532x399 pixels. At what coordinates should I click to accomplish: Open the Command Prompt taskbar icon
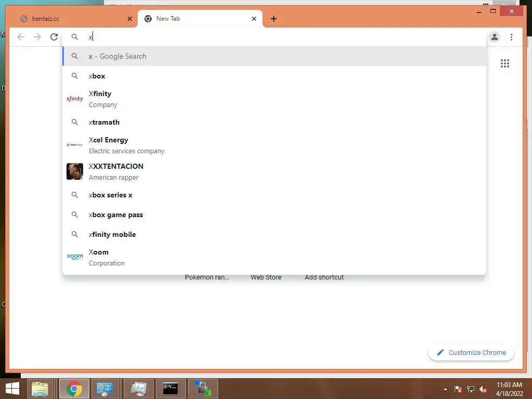[170, 389]
